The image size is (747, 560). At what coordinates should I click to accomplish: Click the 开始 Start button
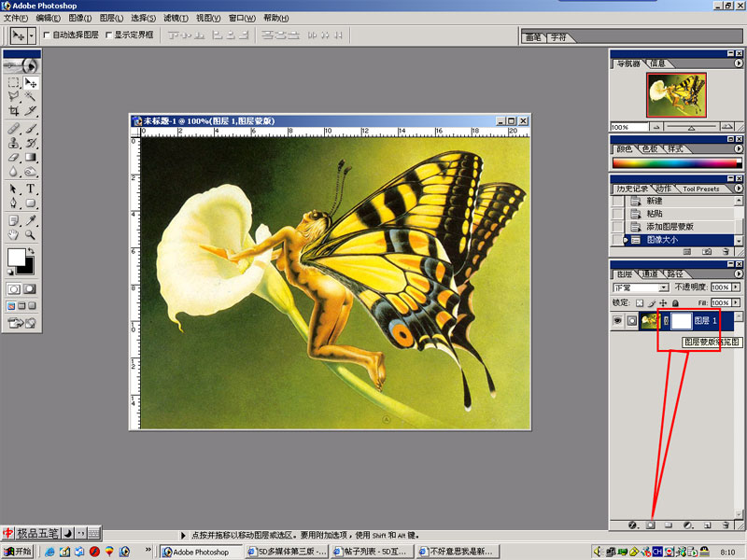(18, 552)
